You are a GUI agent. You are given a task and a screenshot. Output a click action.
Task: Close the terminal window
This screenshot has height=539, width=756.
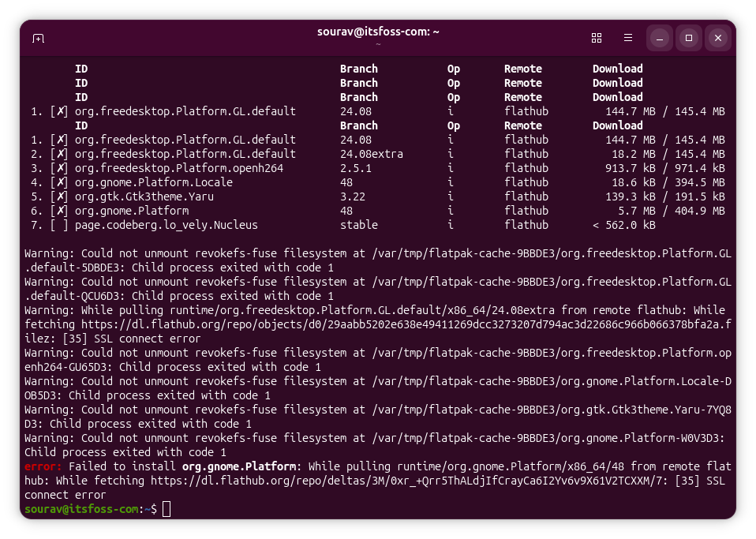click(x=718, y=38)
